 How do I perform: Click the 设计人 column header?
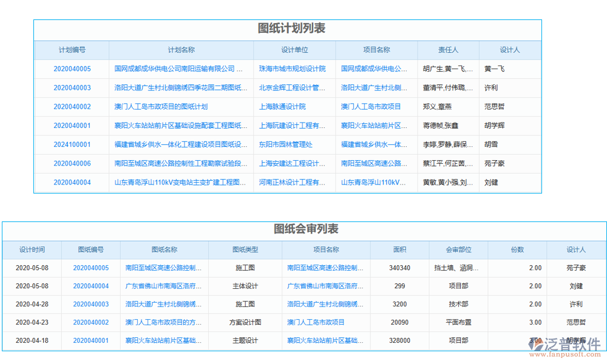point(510,50)
